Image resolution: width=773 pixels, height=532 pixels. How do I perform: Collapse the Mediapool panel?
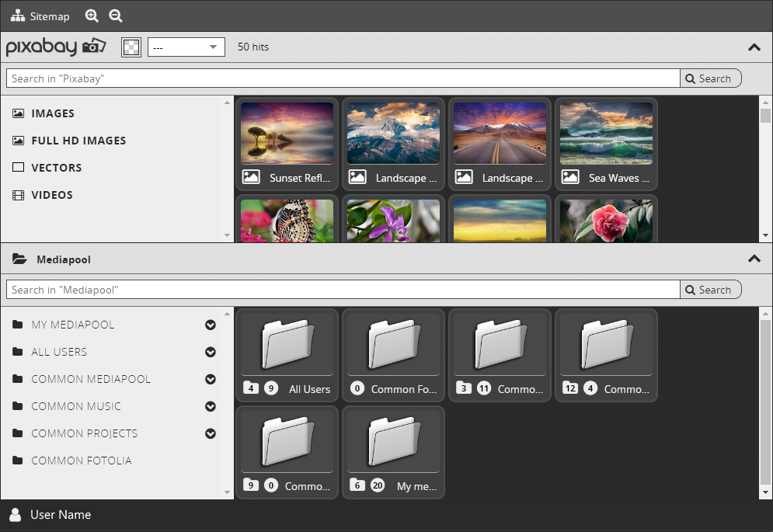click(x=754, y=259)
